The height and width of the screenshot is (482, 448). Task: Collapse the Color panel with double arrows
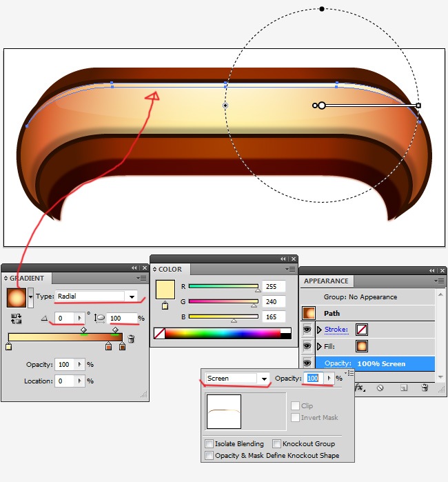[283, 259]
